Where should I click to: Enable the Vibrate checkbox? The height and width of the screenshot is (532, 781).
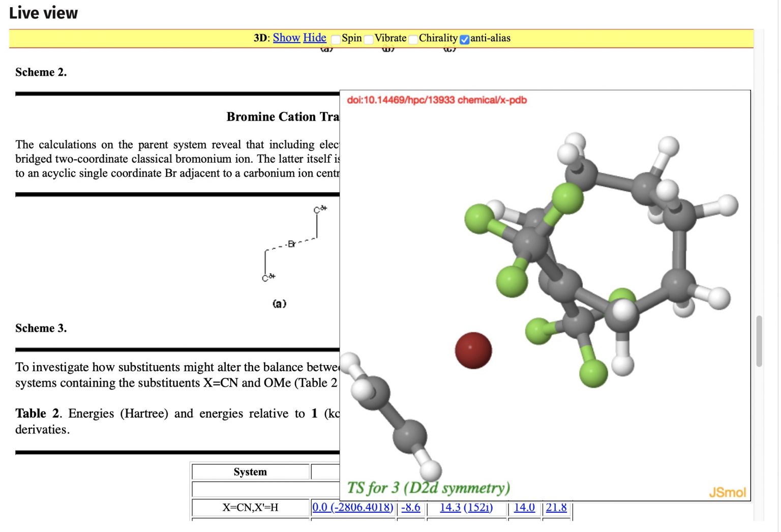point(369,39)
